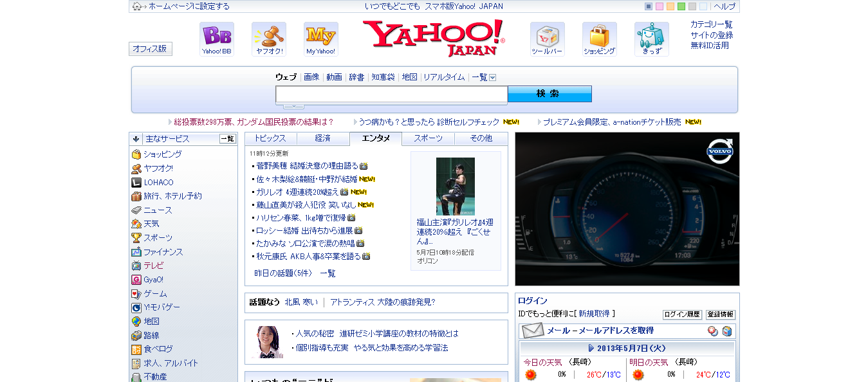The width and height of the screenshot is (868, 382).
Task: Switch to the その他 tab
Action: coord(481,138)
